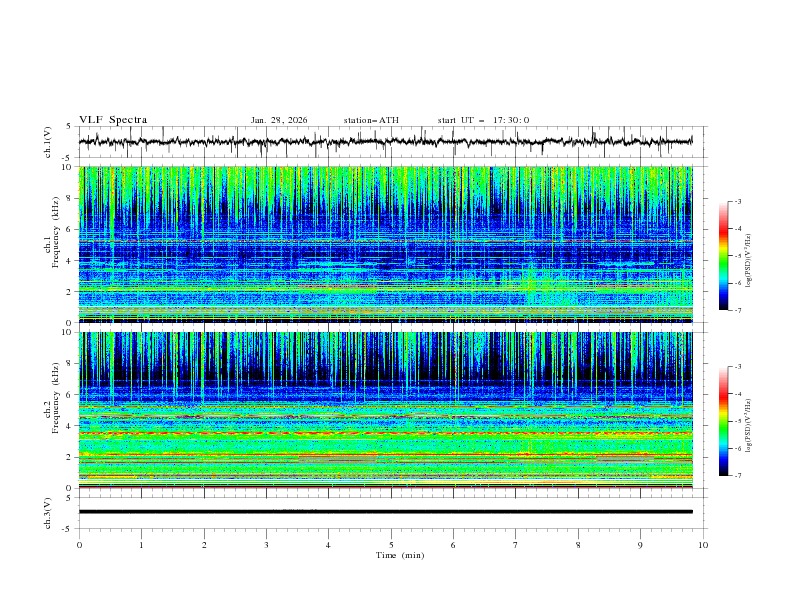
Task: Click the ch.2 frequency spectrogram panel
Action: coord(385,410)
